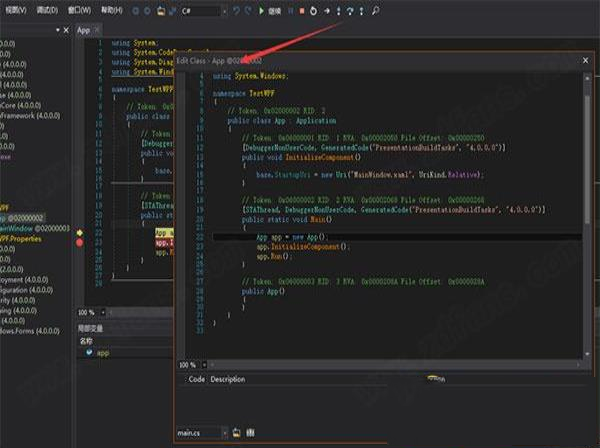Click the Step Over debug icon

pos(350,11)
